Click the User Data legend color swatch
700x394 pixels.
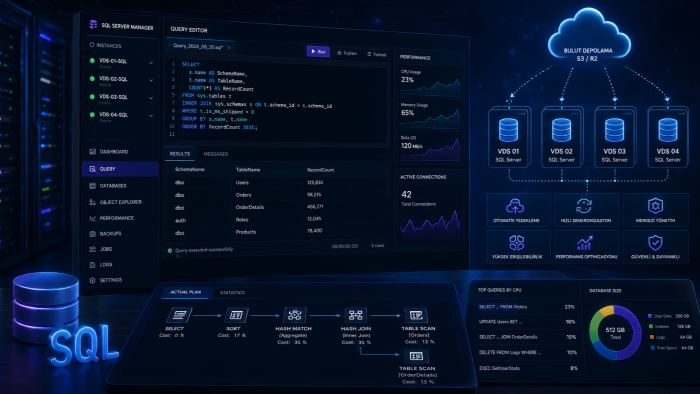650,316
